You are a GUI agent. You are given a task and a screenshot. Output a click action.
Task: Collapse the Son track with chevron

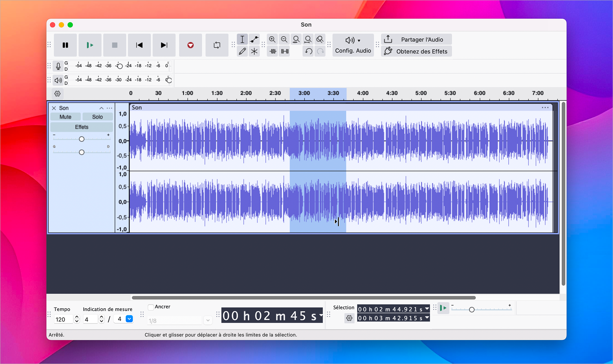click(102, 108)
